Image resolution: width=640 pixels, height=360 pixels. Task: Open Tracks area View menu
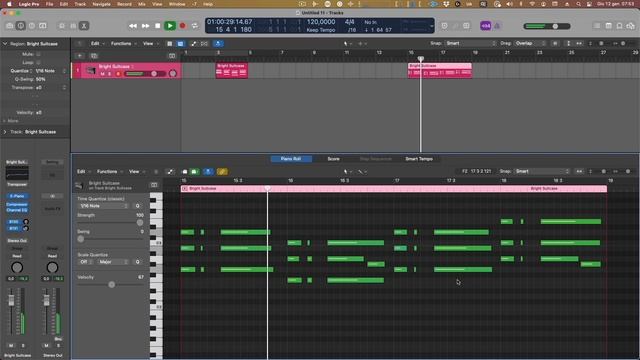click(x=150, y=43)
